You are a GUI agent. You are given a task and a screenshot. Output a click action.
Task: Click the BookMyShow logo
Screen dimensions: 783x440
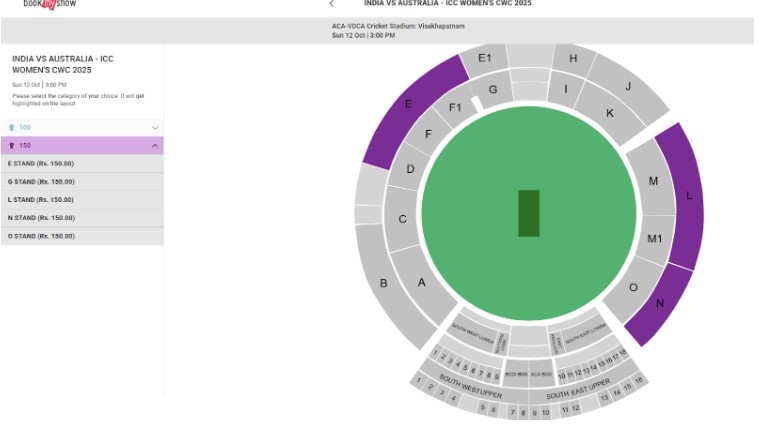(49, 4)
